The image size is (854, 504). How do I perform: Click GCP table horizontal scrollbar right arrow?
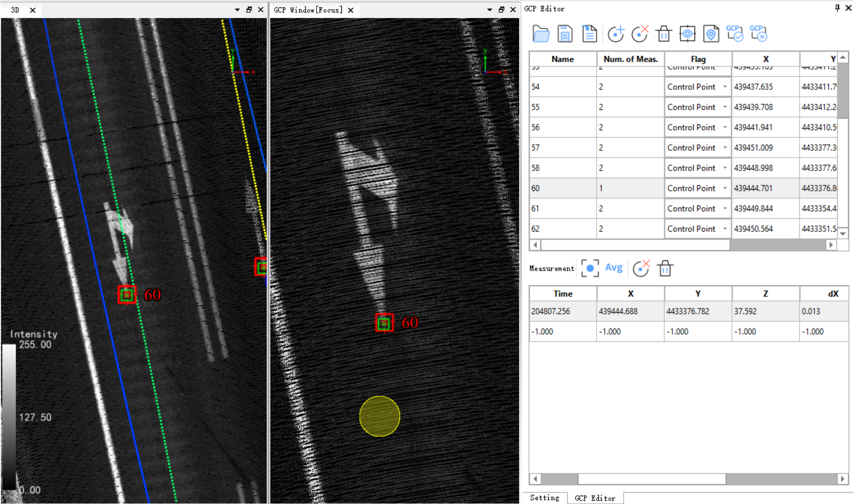coord(831,245)
